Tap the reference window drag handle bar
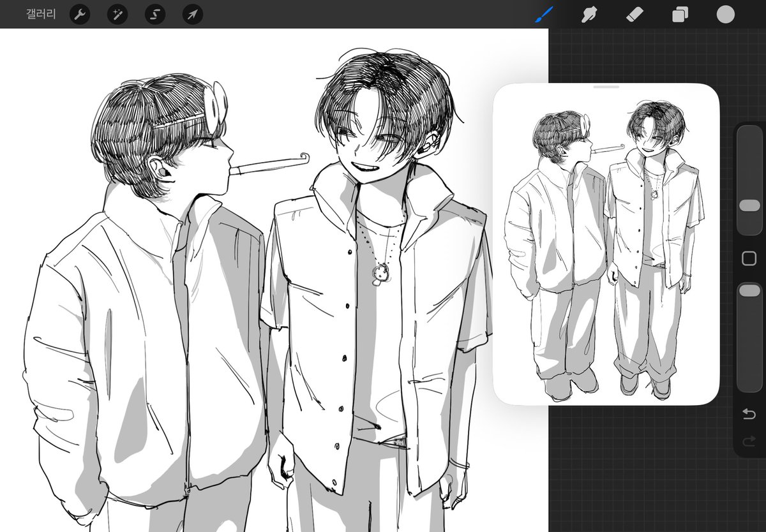Viewport: 766px width, 532px height. pyautogui.click(x=606, y=87)
